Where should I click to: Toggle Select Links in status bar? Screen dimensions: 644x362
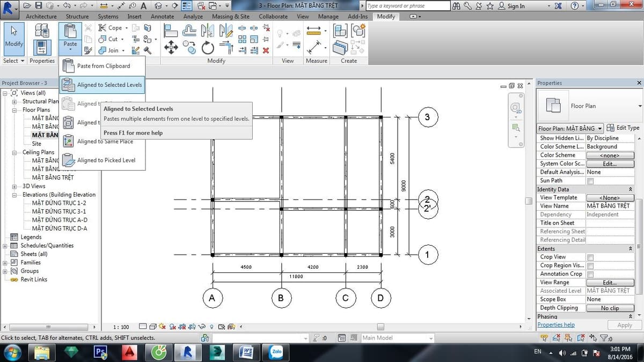544,337
